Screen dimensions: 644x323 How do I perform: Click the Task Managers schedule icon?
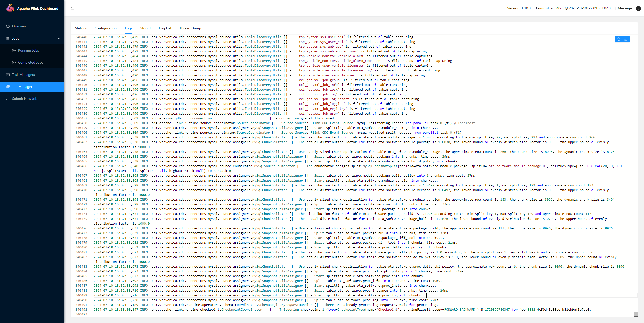(x=8, y=75)
